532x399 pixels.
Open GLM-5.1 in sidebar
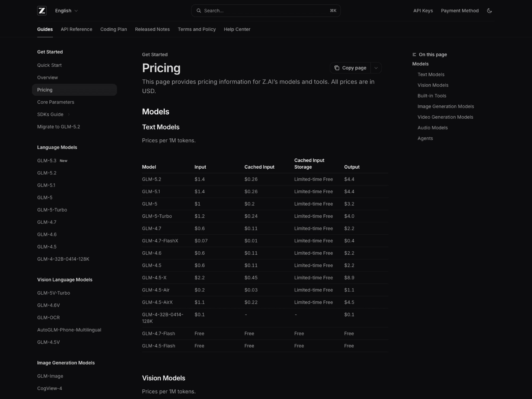click(x=46, y=185)
